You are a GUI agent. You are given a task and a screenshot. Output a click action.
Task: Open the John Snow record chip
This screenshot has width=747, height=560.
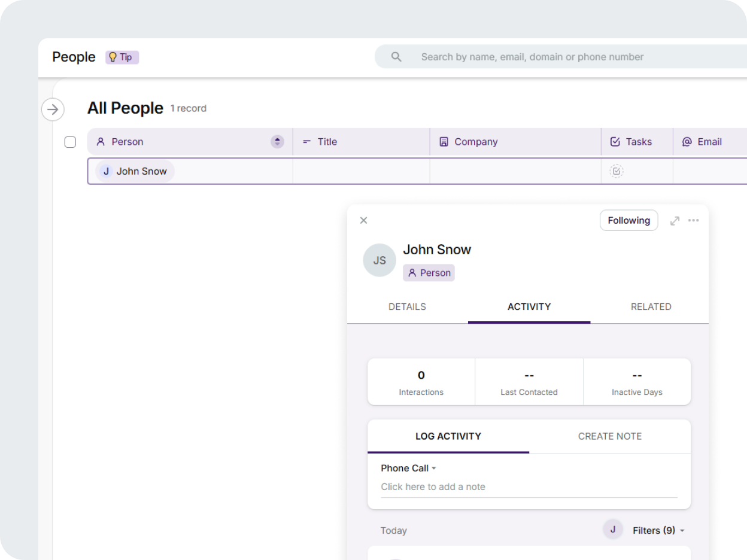click(x=135, y=172)
